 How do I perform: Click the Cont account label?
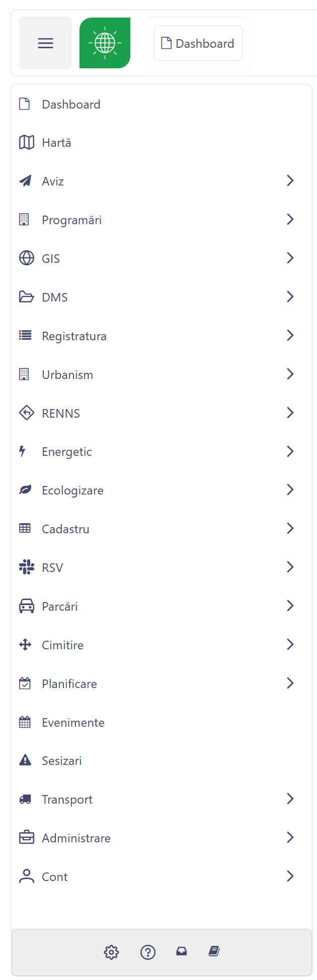pyautogui.click(x=54, y=877)
